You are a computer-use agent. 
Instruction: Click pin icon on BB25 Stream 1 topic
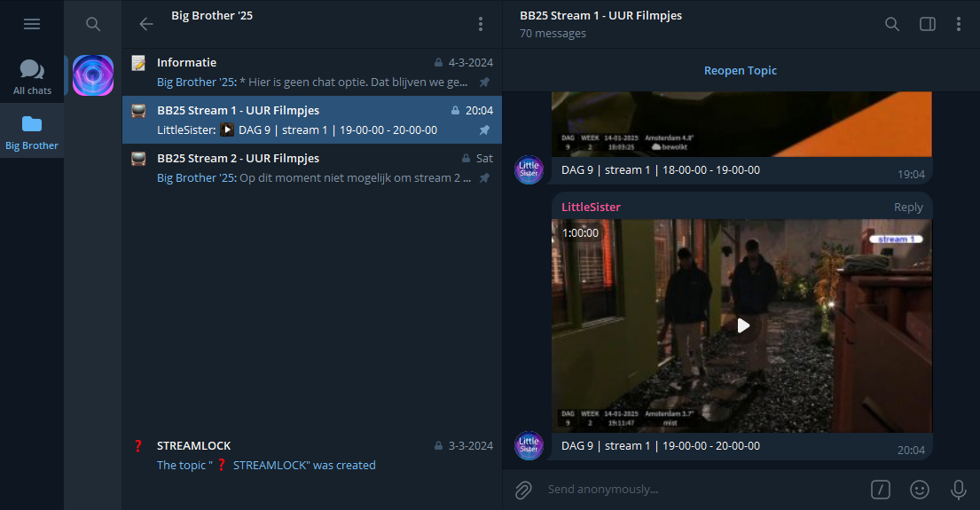(484, 130)
